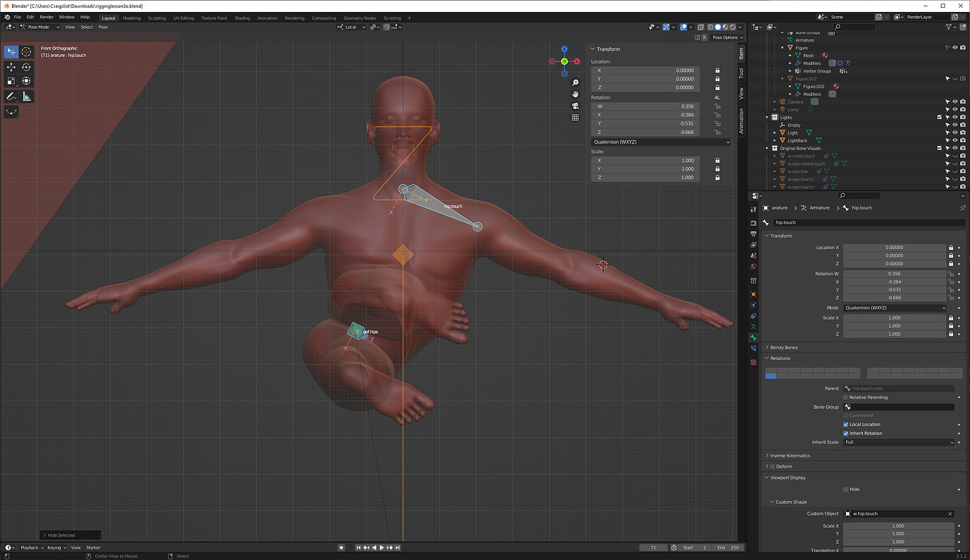This screenshot has width=970, height=560.
Task: Activate the Rotate tool
Action: coord(26,67)
